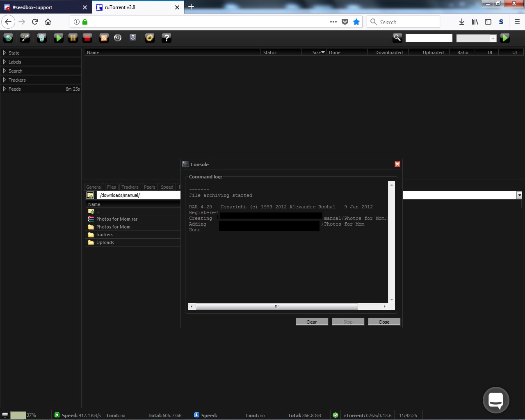Click the Add Torrent globe icon
Image resolution: width=525 pixels, height=420 pixels.
8,38
